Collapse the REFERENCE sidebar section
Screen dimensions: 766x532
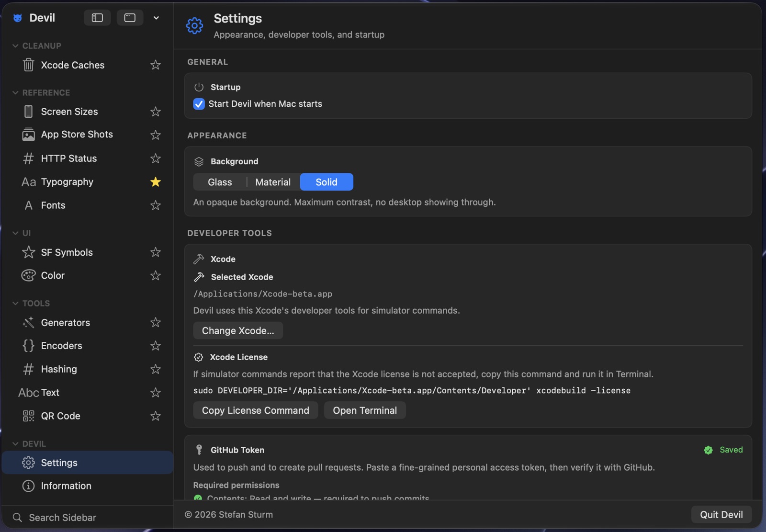point(15,93)
